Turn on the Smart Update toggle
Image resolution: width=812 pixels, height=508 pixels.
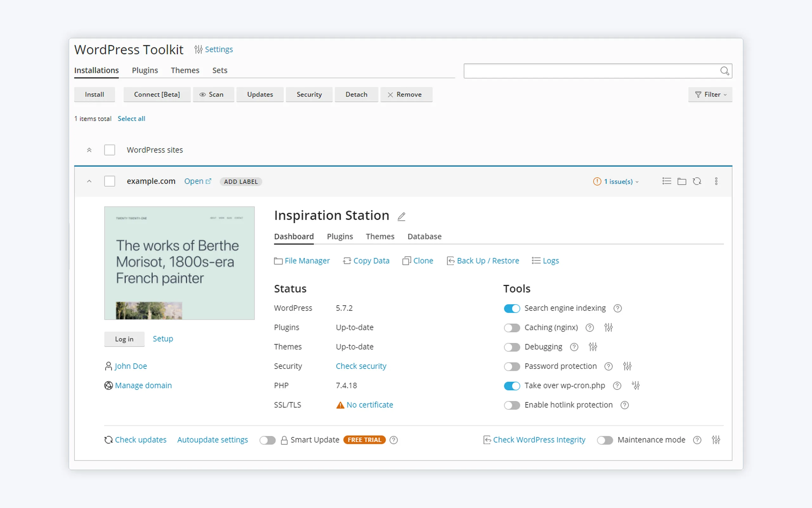point(267,440)
